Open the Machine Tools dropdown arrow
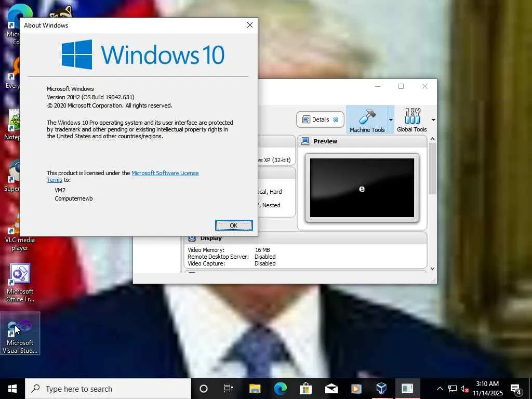 391,120
